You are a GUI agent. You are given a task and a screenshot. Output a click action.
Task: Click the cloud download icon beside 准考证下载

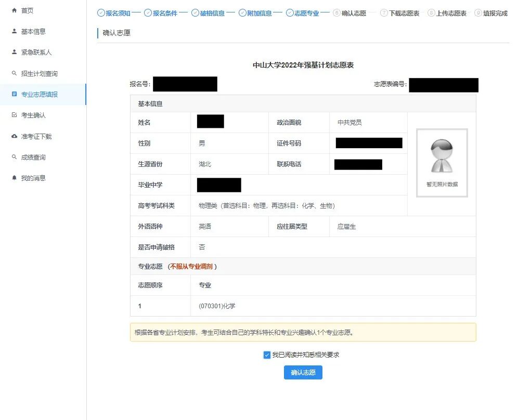(14, 136)
